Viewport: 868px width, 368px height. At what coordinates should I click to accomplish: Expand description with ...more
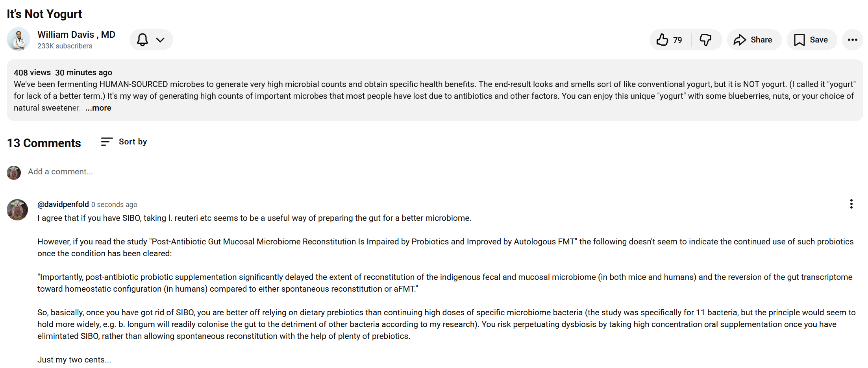98,108
